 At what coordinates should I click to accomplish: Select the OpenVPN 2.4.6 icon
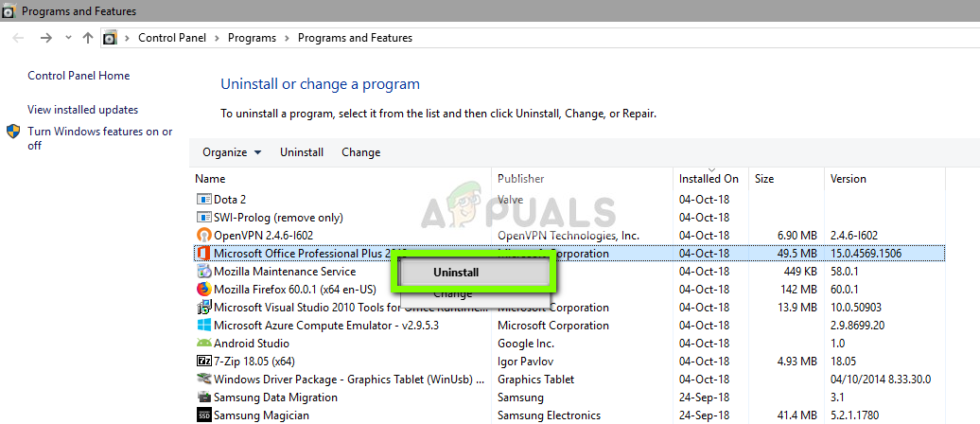203,236
